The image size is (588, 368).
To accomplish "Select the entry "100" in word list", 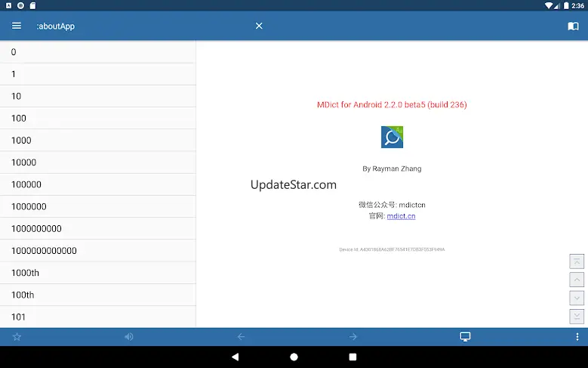I will point(98,119).
